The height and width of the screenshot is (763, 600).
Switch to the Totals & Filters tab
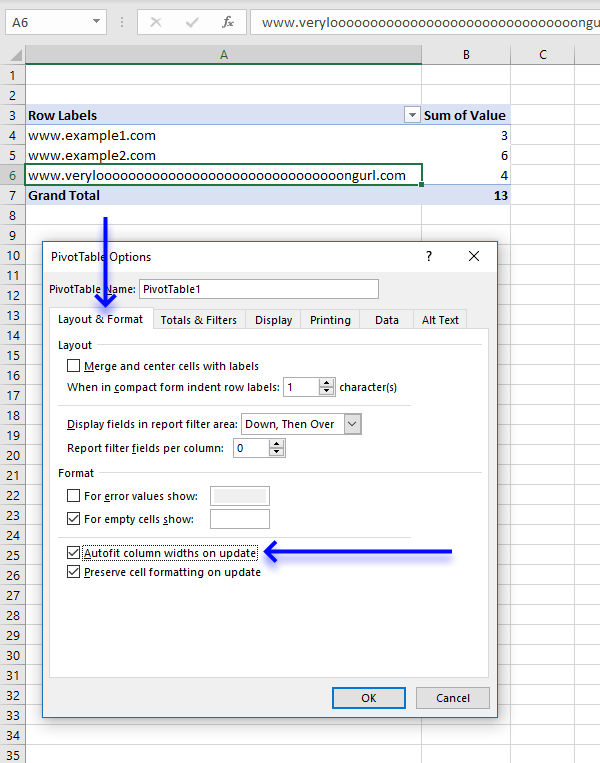coord(199,320)
